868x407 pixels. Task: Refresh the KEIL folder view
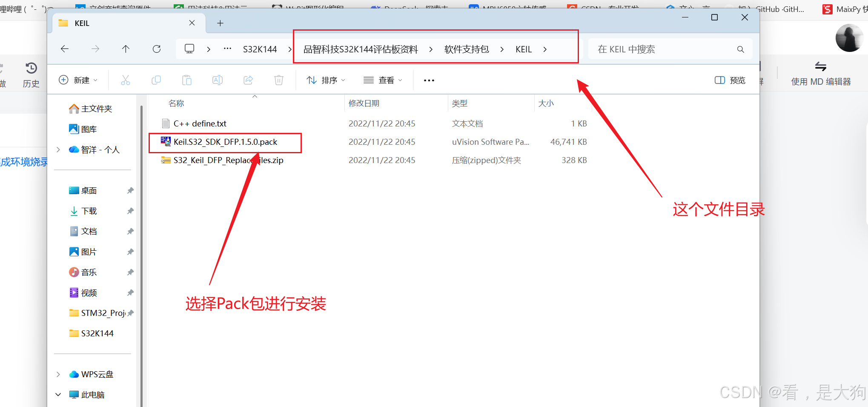coord(157,49)
